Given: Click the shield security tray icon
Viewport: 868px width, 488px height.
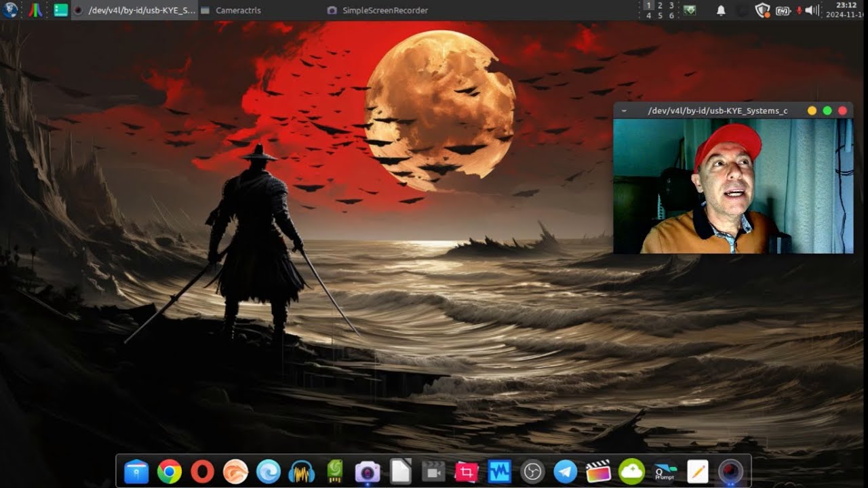Looking at the screenshot, I should click(x=763, y=10).
